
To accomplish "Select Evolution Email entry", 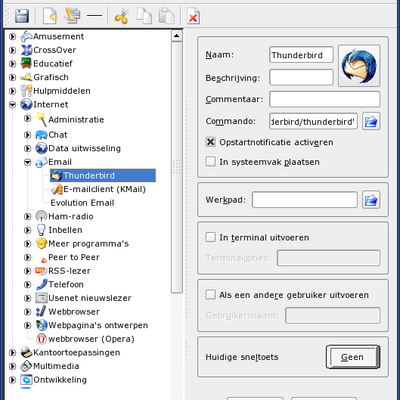I will [82, 203].
